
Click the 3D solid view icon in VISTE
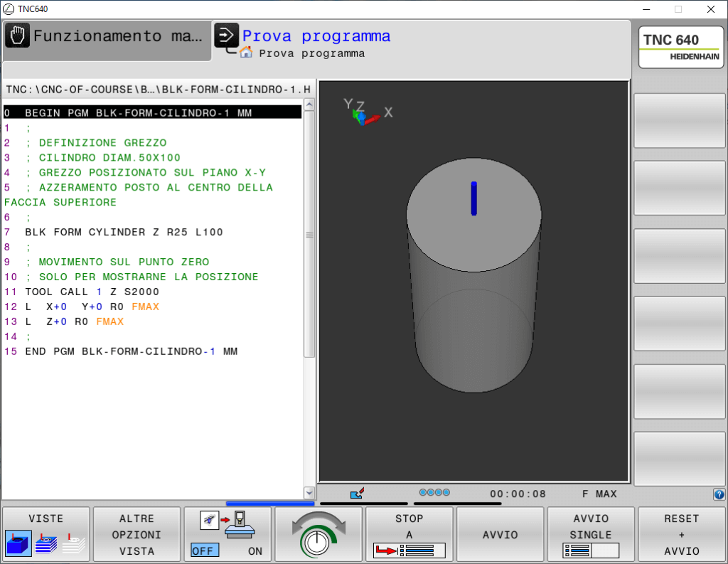click(x=18, y=543)
